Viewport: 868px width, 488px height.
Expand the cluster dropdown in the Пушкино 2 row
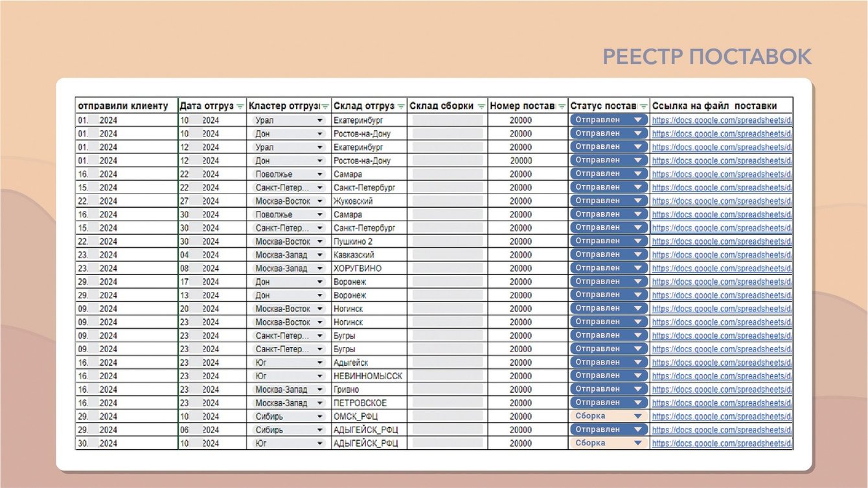point(319,241)
